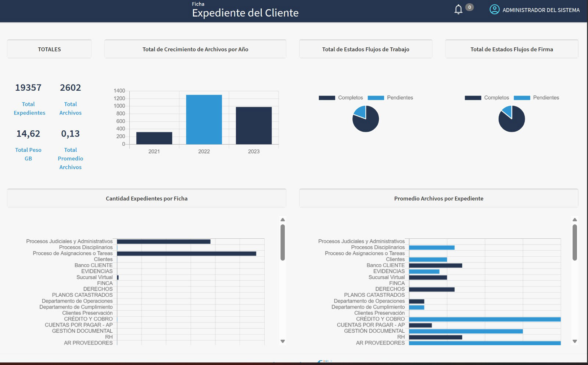Viewport: 588px width, 365px height.
Task: Click the scrollbar thumb of Promedio Archivos chart
Action: coord(575,242)
